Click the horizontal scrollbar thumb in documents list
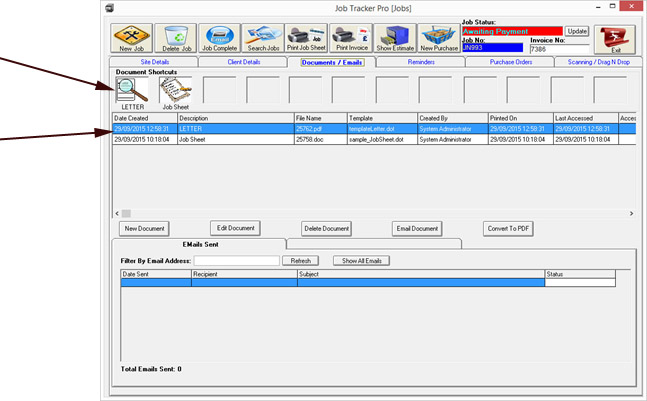The image size is (647, 401). pos(126,213)
